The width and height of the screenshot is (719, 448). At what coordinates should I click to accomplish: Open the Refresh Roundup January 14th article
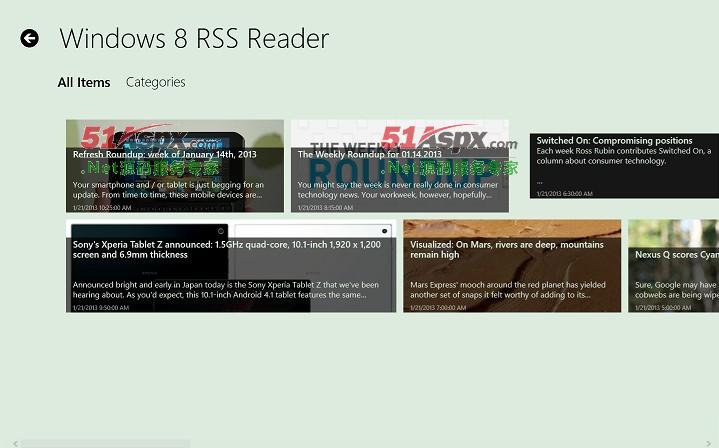tap(175, 166)
